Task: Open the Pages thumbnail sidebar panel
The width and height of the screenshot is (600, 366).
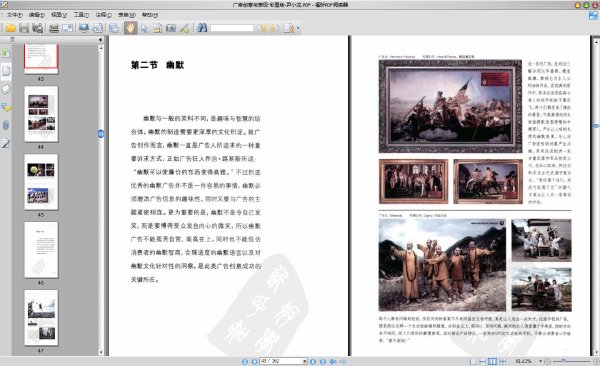Action: 6,70
